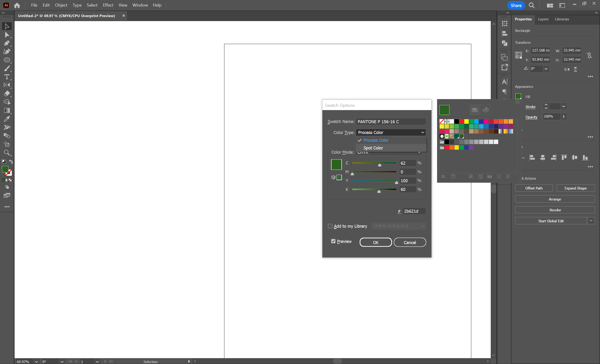The height and width of the screenshot is (364, 600).
Task: Select the Zoom tool
Action: pyautogui.click(x=7, y=153)
